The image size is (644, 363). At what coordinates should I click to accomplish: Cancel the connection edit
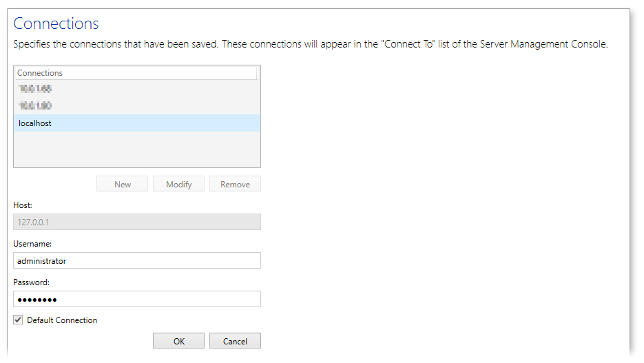pyautogui.click(x=235, y=341)
